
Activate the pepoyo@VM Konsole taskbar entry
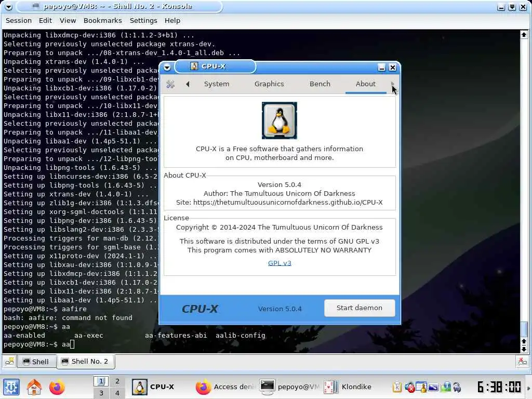tap(289, 387)
